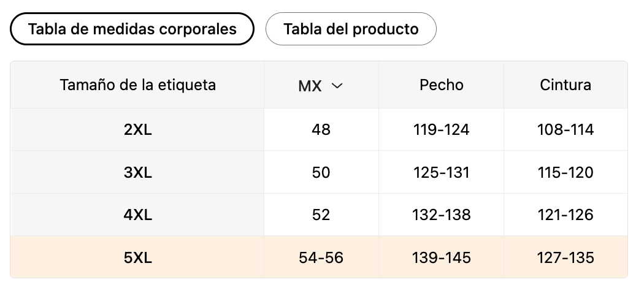Expand the MX region chevron

337,85
